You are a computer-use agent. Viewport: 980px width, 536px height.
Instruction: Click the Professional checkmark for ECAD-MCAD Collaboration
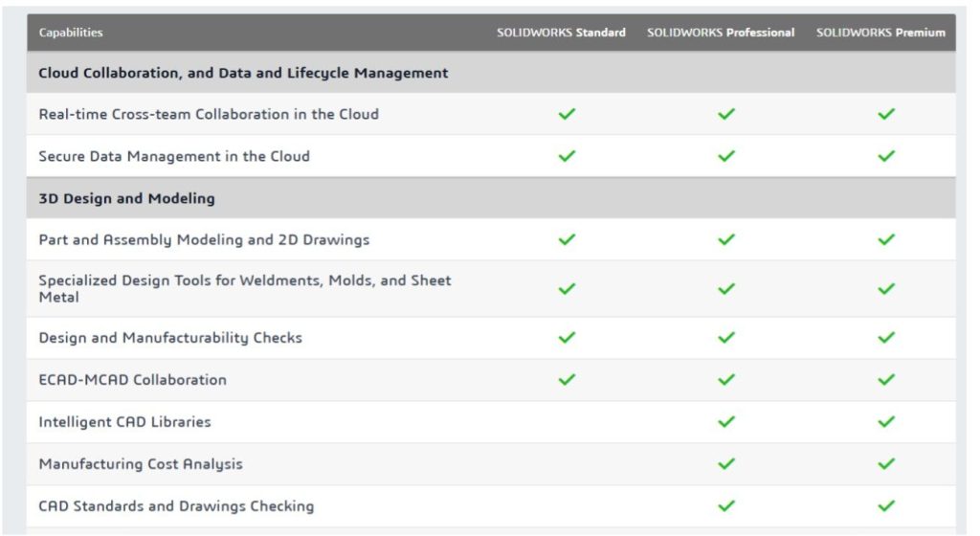pyautogui.click(x=726, y=379)
